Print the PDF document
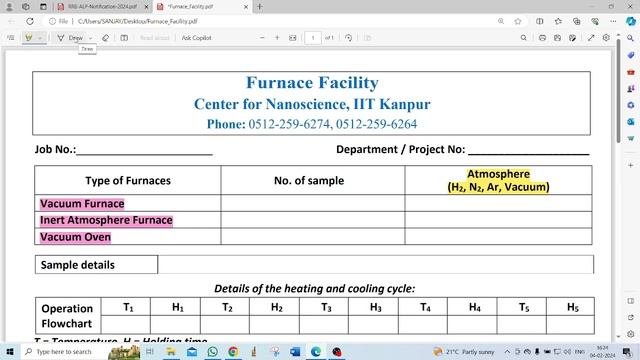 click(x=542, y=38)
